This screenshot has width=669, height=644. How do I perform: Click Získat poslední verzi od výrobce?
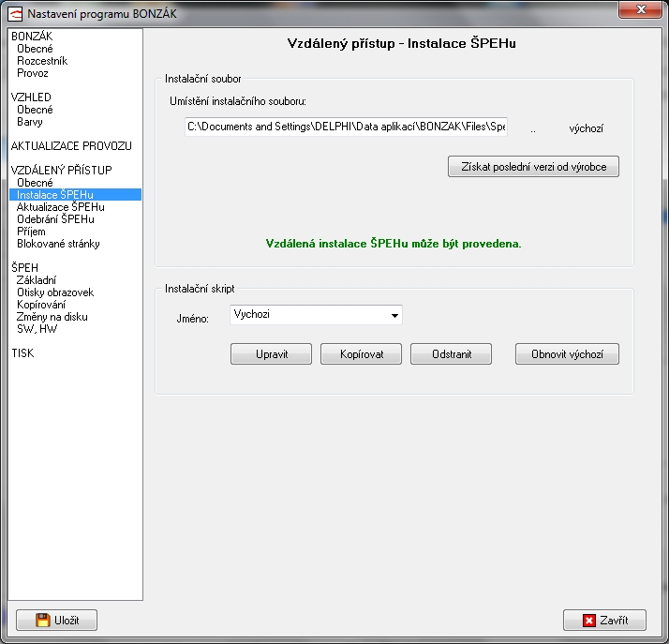coord(533,167)
